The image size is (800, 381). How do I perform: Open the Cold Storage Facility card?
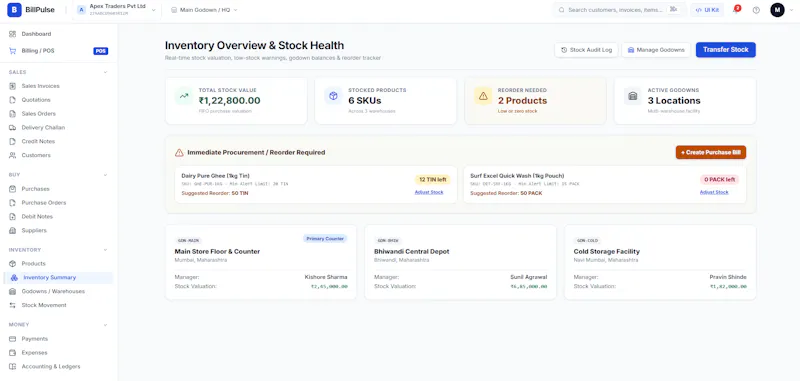(x=660, y=262)
